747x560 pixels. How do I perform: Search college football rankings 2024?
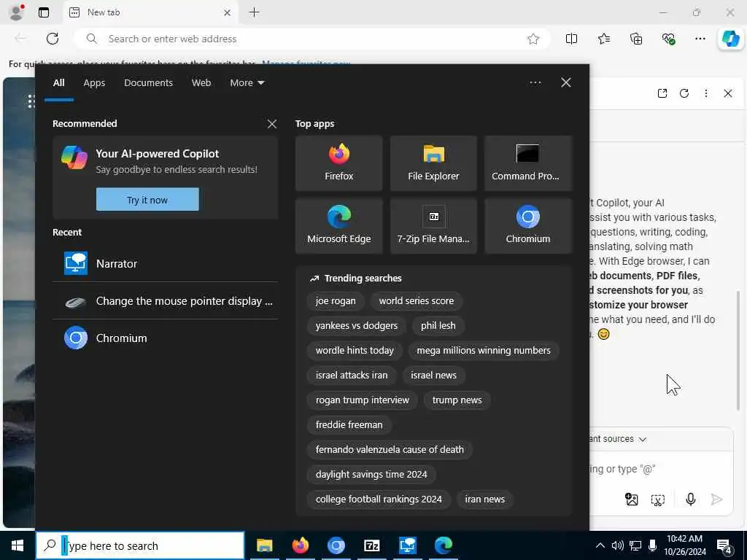click(x=379, y=499)
